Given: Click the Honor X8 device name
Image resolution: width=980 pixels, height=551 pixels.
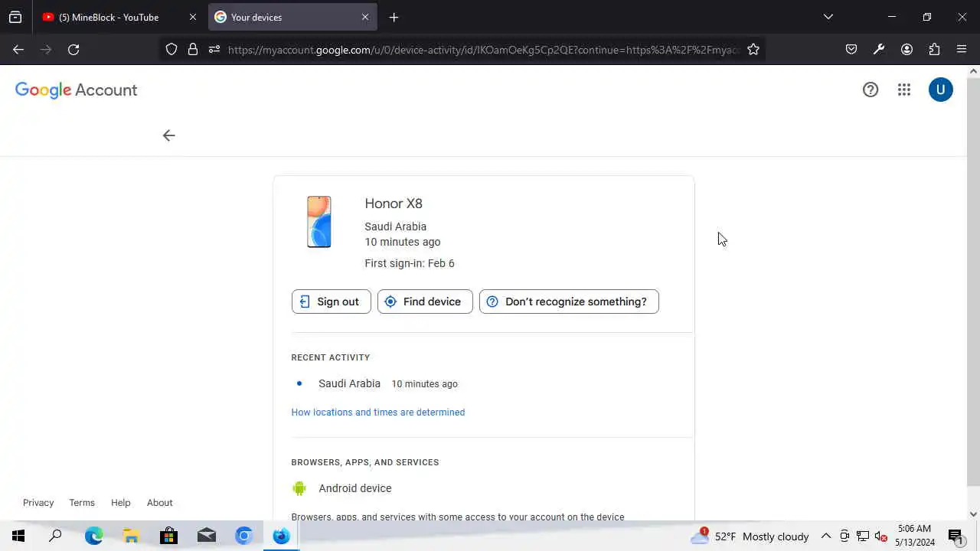Looking at the screenshot, I should [394, 204].
